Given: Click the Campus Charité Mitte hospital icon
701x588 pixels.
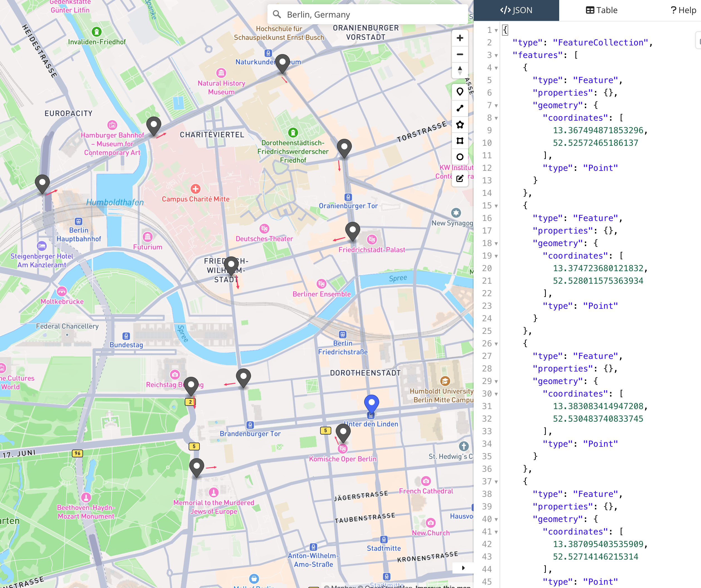Looking at the screenshot, I should (196, 189).
